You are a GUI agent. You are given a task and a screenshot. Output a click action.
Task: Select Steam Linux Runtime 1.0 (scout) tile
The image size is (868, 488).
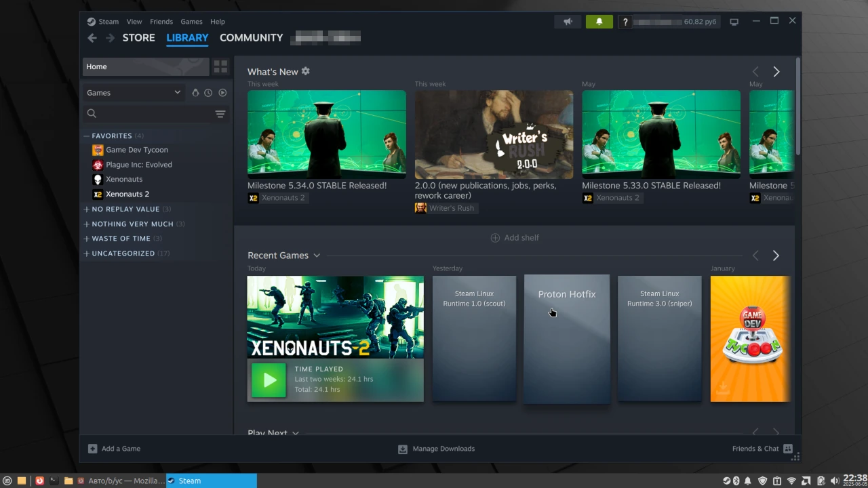[x=474, y=338]
